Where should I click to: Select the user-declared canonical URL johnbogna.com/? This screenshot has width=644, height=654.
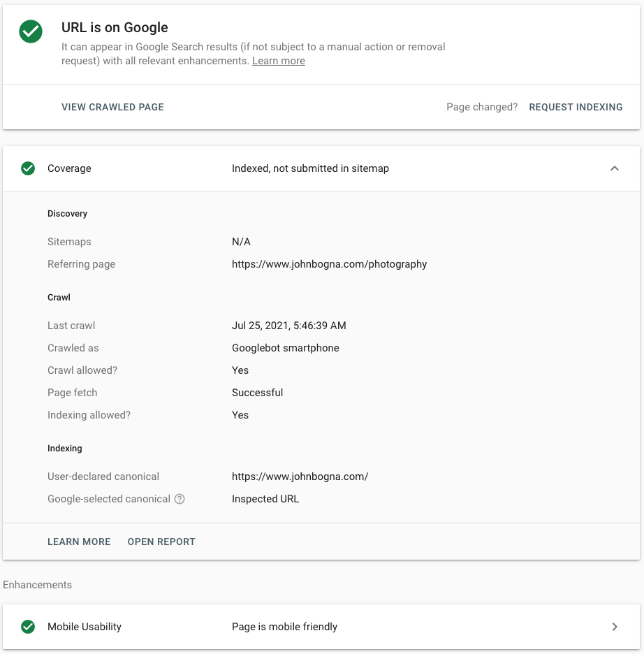pyautogui.click(x=300, y=477)
